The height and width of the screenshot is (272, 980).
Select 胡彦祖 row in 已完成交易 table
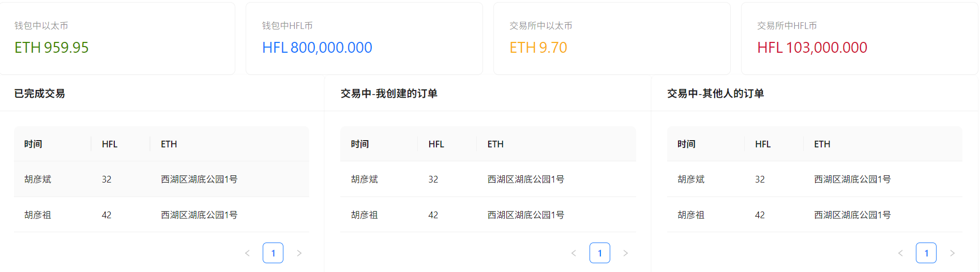coord(161,215)
